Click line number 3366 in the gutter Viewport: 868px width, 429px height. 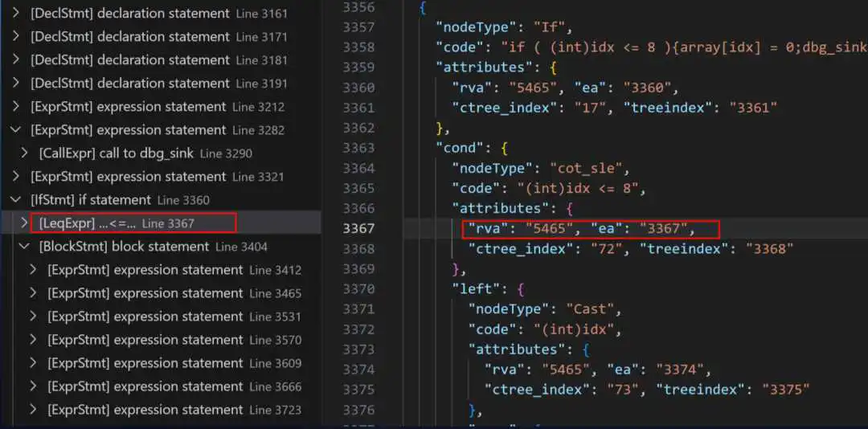point(358,208)
